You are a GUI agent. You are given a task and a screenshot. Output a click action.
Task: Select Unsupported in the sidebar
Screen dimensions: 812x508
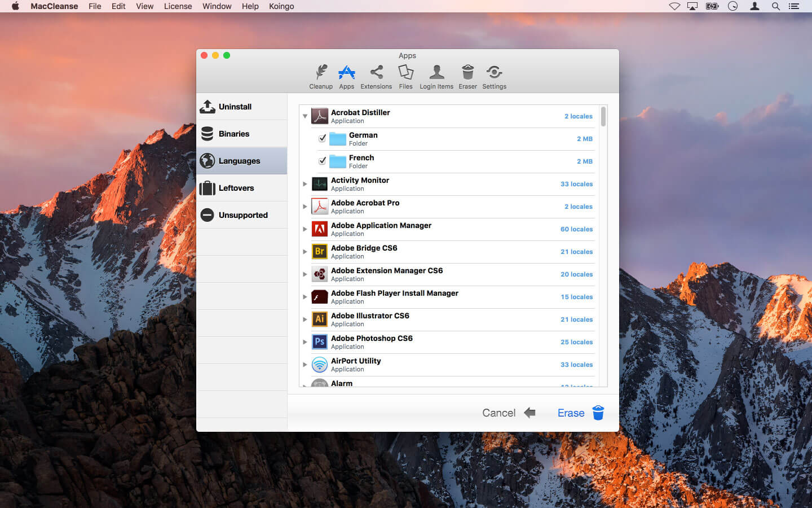click(242, 215)
